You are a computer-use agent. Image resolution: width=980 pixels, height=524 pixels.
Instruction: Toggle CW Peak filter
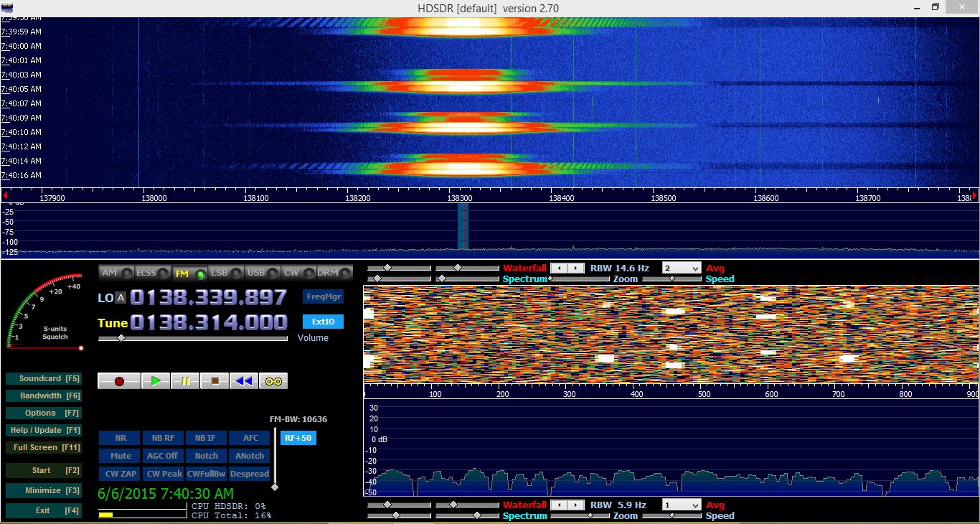point(164,474)
